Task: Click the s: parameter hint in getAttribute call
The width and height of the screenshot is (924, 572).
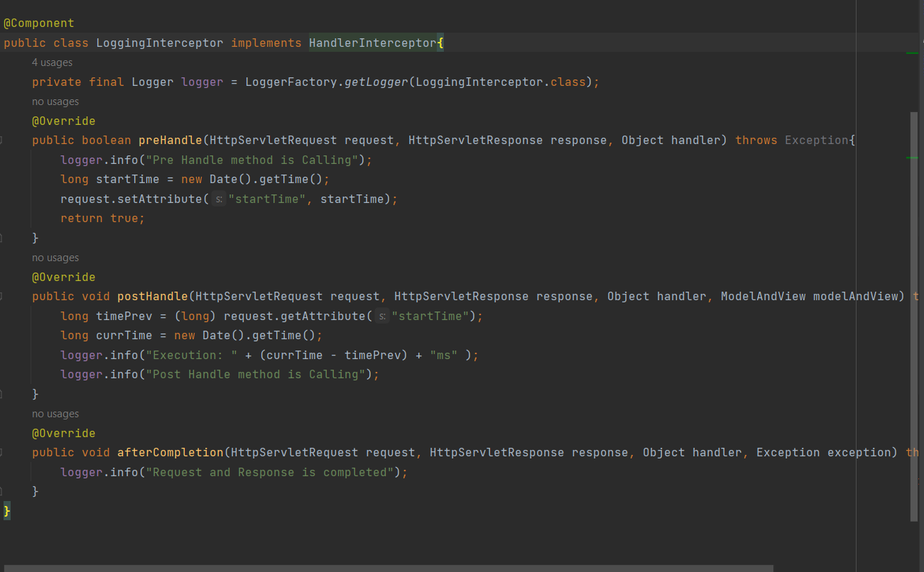Action: coord(382,315)
